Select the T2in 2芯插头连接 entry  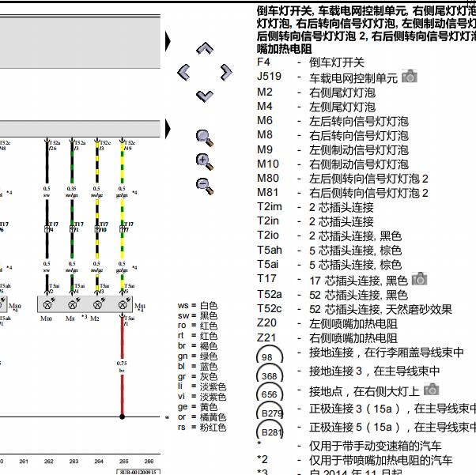(x=315, y=221)
